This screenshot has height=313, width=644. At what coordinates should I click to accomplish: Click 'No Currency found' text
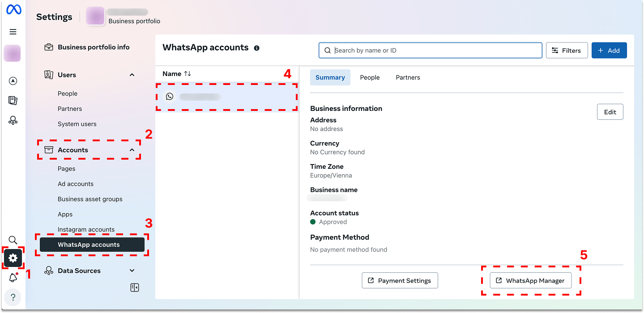pos(337,152)
